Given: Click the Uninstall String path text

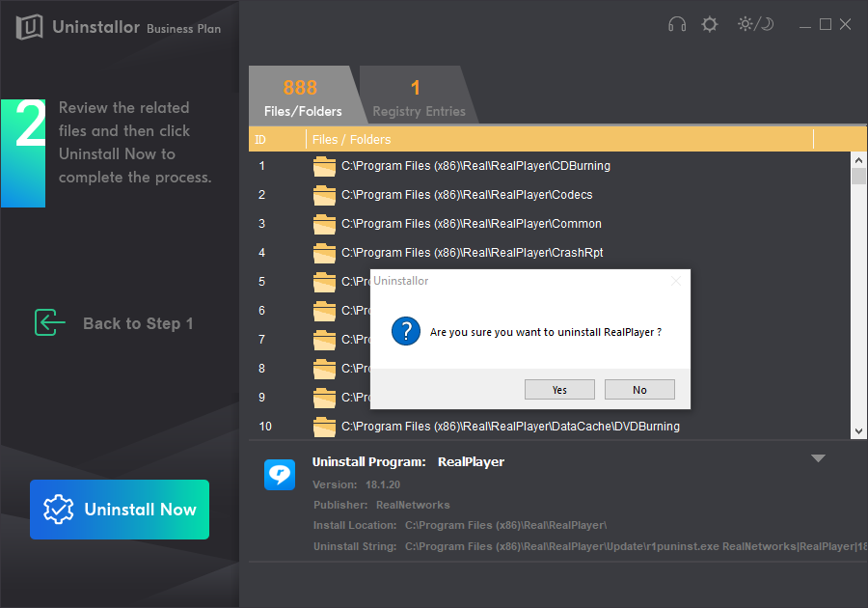Looking at the screenshot, I should 637,546.
